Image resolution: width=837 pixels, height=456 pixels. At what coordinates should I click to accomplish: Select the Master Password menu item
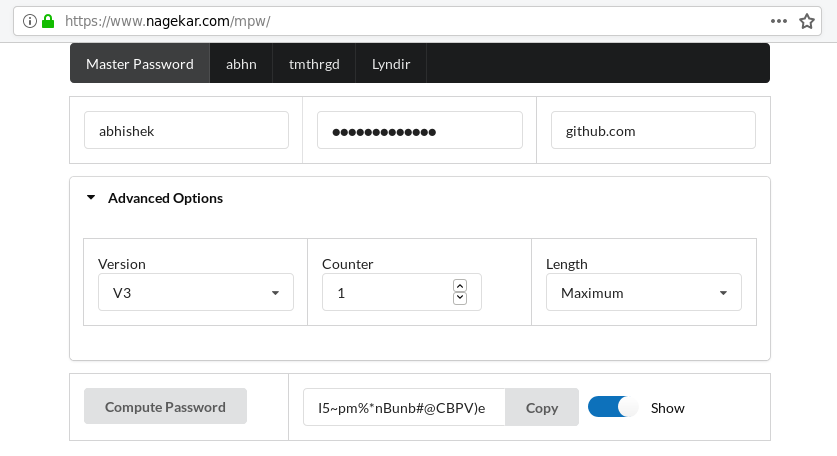[140, 64]
